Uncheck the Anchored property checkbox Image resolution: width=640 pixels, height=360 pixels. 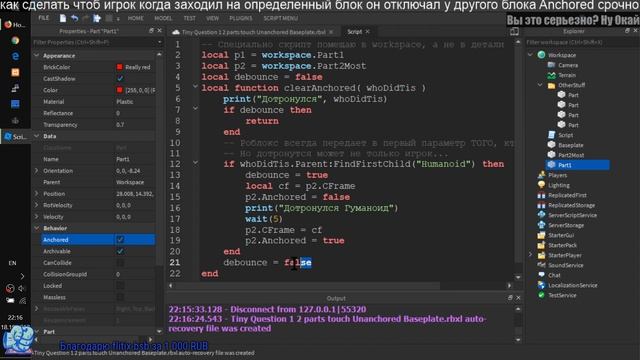(120, 240)
